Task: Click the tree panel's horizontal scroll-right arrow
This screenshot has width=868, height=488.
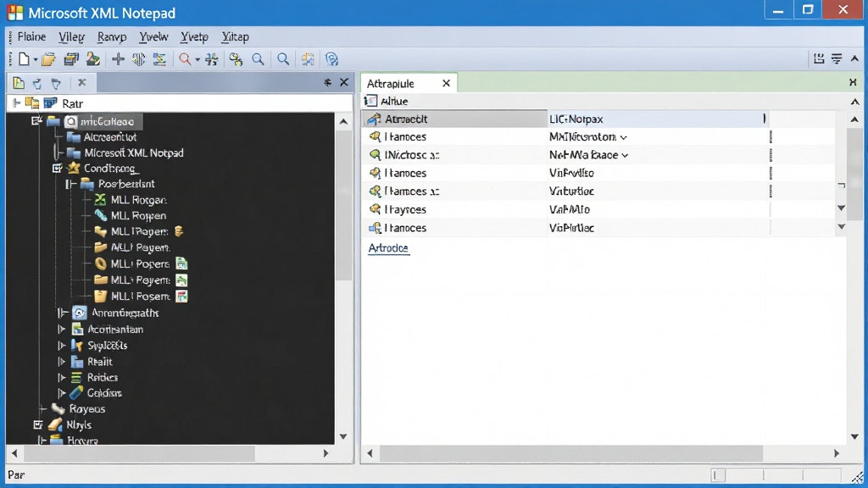Action: [x=326, y=453]
